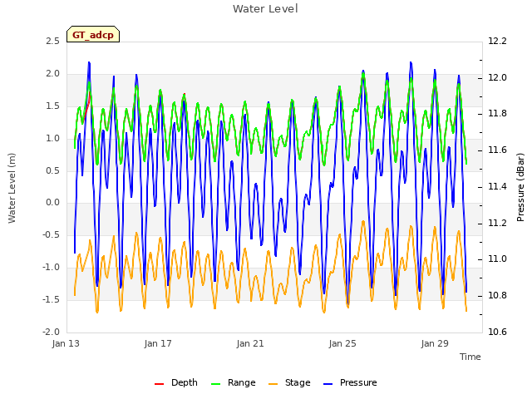Click the Water Level (m) axis label
Screen dimensions: 532x399
tap(12, 188)
